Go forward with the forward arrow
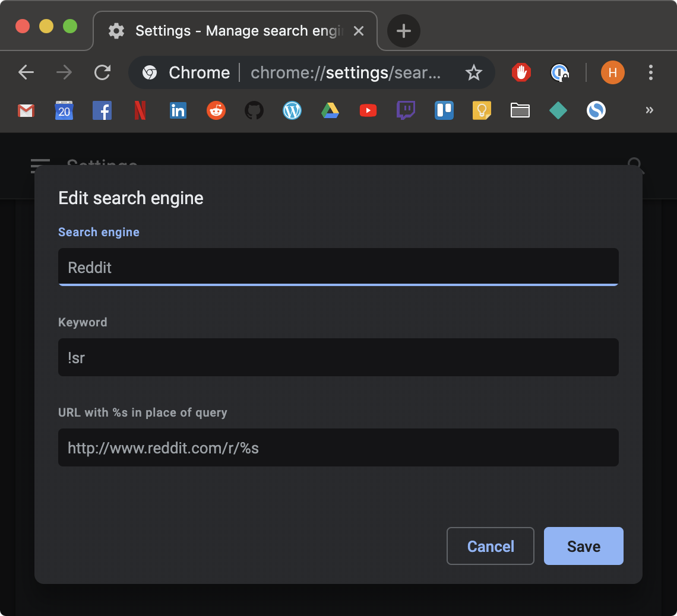This screenshot has width=677, height=616. pos(64,72)
